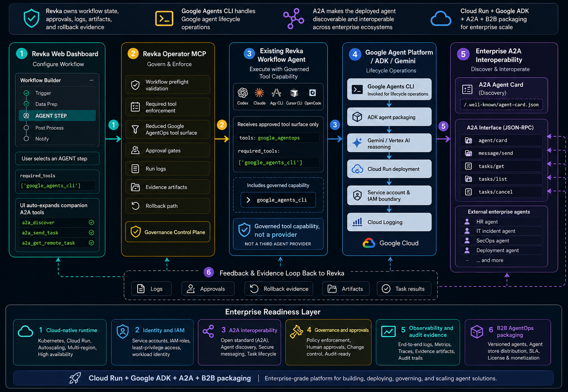Click the Google Cloud logo
The height and width of the screenshot is (392, 568).
(369, 243)
